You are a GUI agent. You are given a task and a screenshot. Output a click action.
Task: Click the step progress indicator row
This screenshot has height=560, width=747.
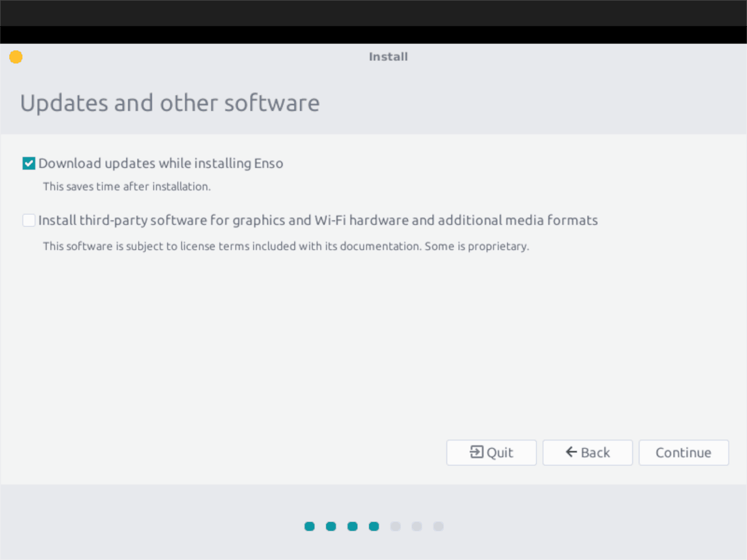[x=374, y=526]
